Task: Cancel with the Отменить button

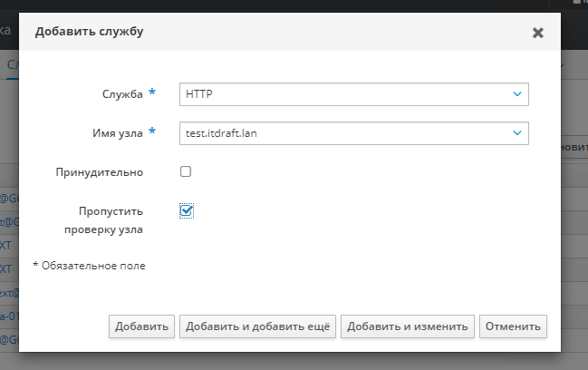Action: [514, 326]
